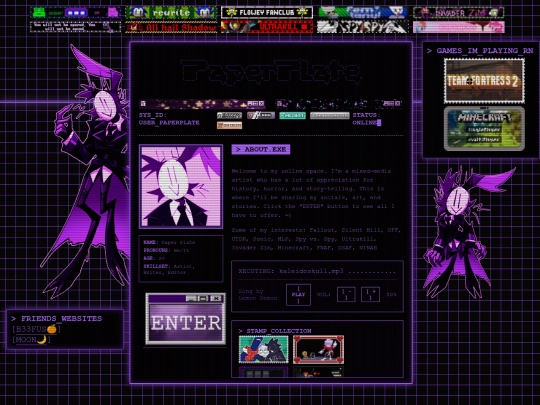
Task: Click the ABOUT.EXE header tab
Action: coord(261,149)
